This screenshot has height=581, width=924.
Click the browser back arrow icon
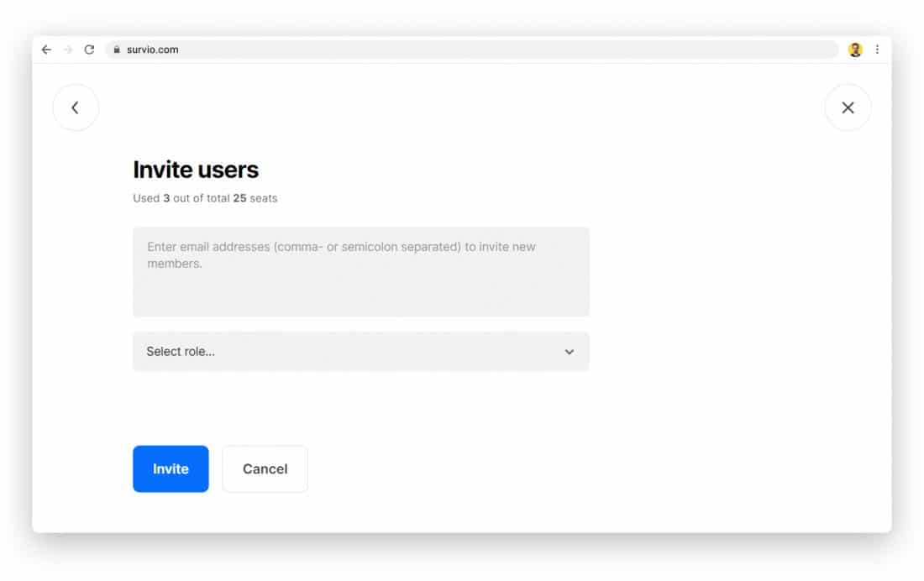click(x=46, y=50)
